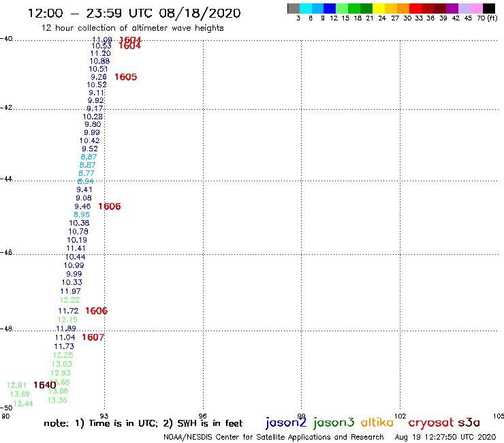The width and height of the screenshot is (504, 443).
Task: Click the longitude axis label 102
Action: click(400, 416)
